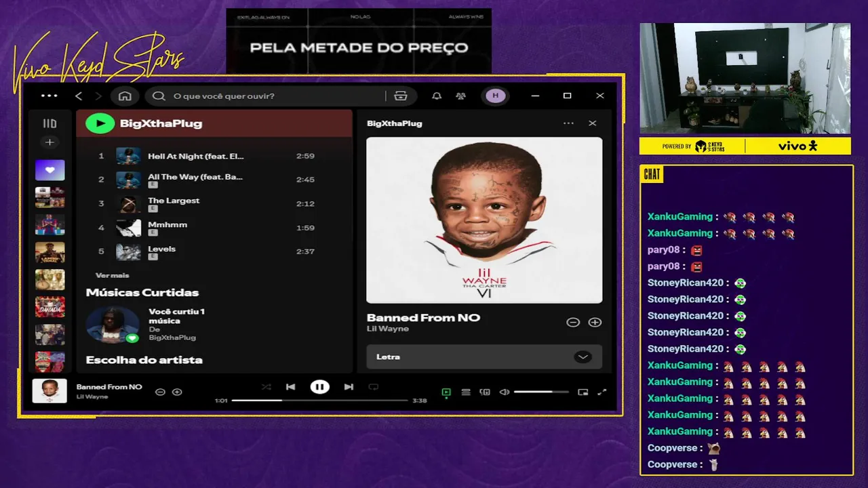Open the mini player icon
The height and width of the screenshot is (488, 868).
(x=583, y=392)
